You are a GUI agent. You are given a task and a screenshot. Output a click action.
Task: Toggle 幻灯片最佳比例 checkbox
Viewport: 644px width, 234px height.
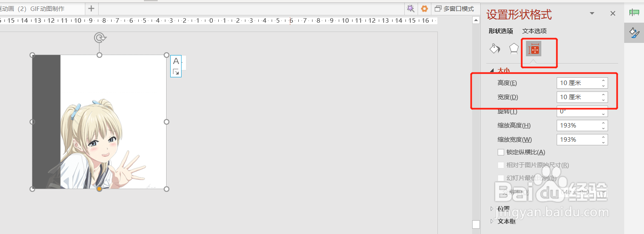click(501, 178)
